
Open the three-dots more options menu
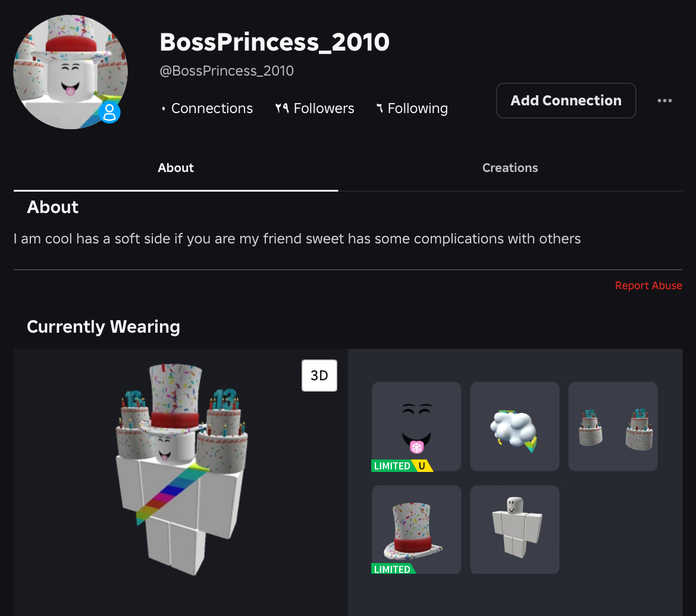tap(664, 101)
